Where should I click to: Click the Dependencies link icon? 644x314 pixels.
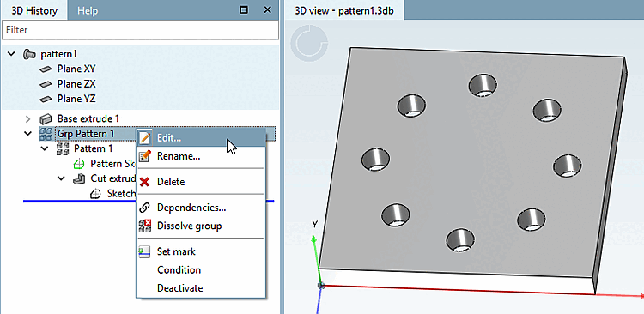[x=144, y=208]
